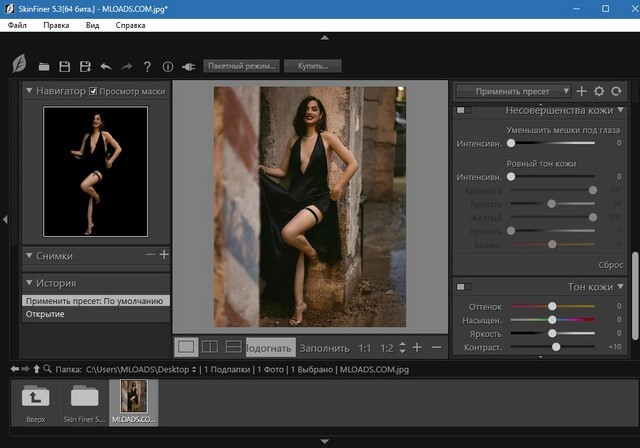The image size is (640, 448).
Task: Select top-bottom split view icon
Action: 234,347
